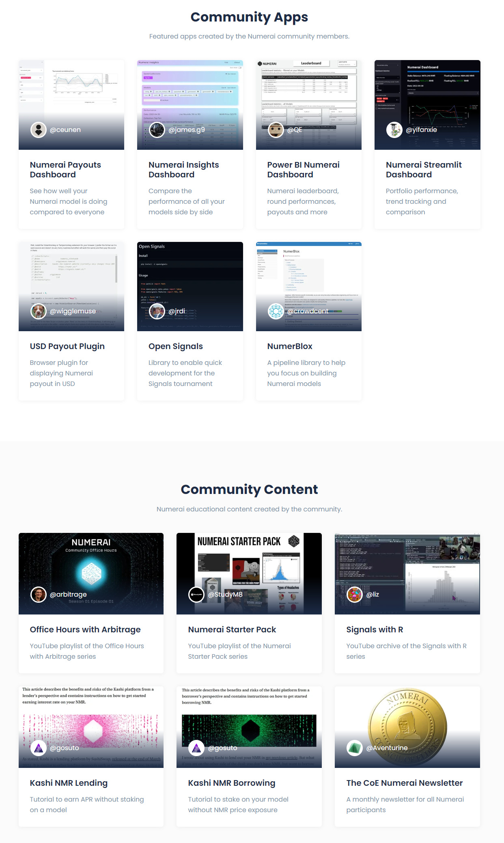The image size is (504, 843).
Task: Open Numerai Insights Dashboard title link
Action: (x=184, y=170)
